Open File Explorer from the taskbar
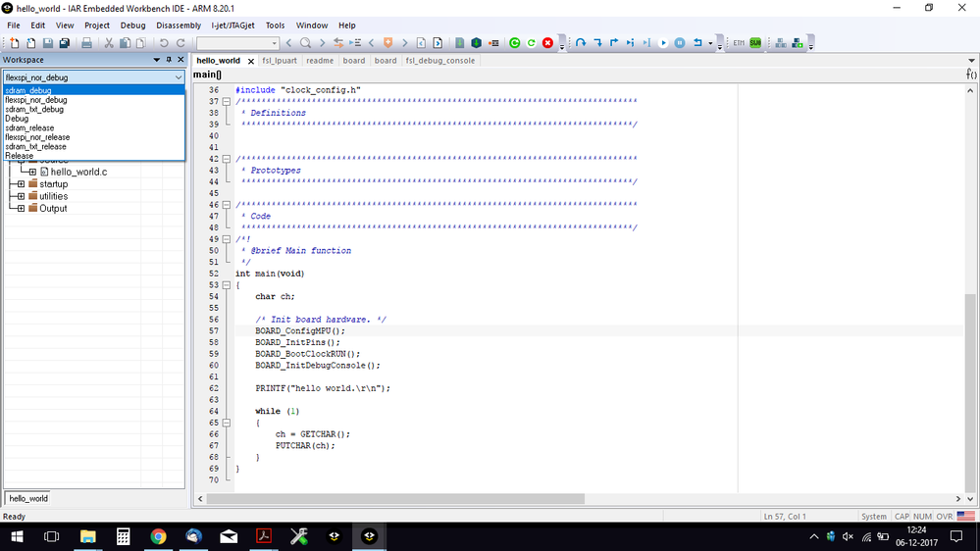The height and width of the screenshot is (551, 980). coord(87,536)
